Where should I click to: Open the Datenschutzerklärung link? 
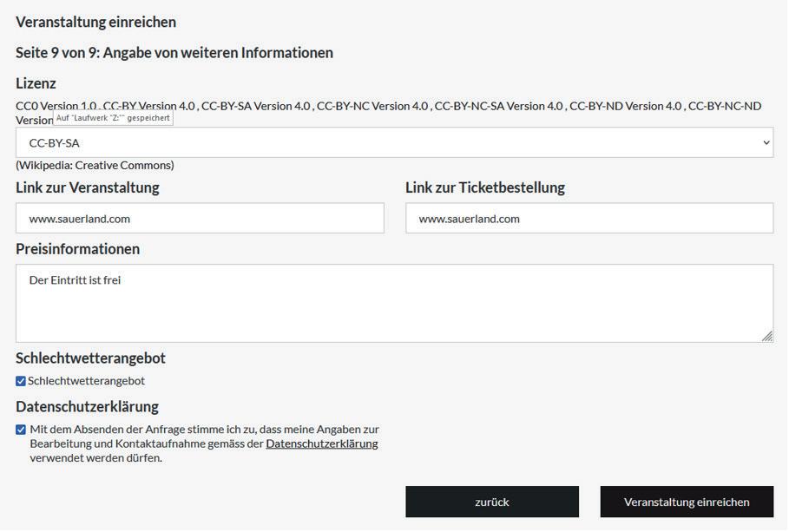click(321, 443)
